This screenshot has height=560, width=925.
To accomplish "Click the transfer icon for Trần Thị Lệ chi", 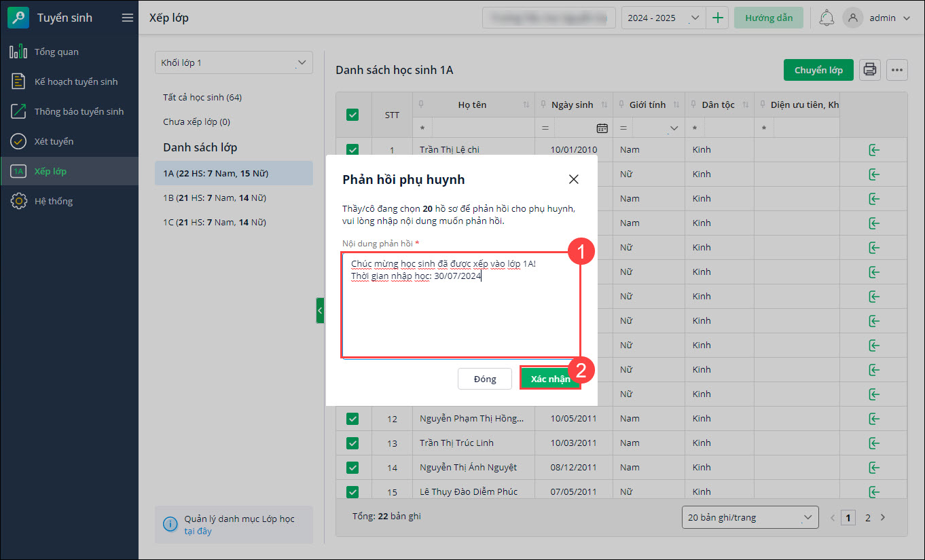I will pyautogui.click(x=874, y=149).
